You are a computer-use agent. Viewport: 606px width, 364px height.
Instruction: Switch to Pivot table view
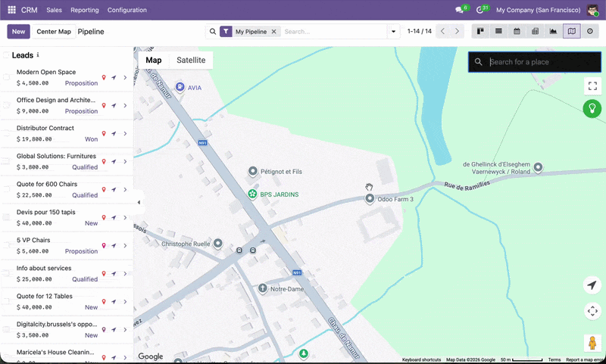[x=535, y=31]
